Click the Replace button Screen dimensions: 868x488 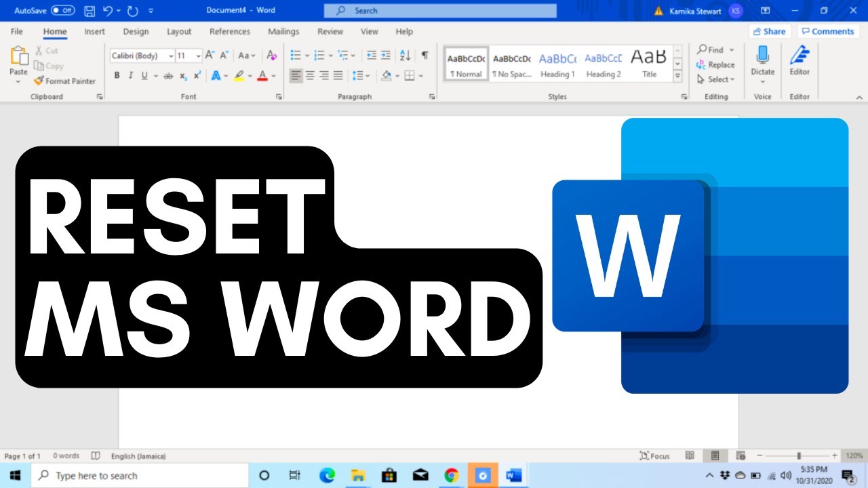[x=715, y=64]
